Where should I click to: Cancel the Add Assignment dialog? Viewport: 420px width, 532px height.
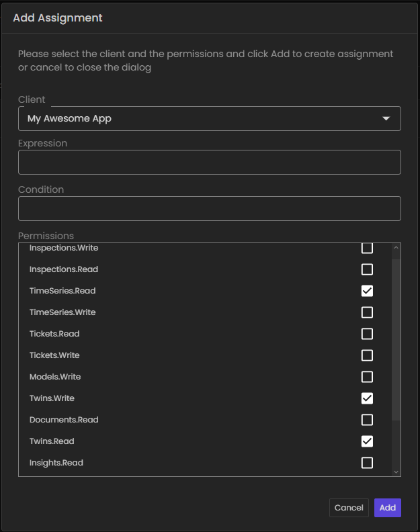349,508
